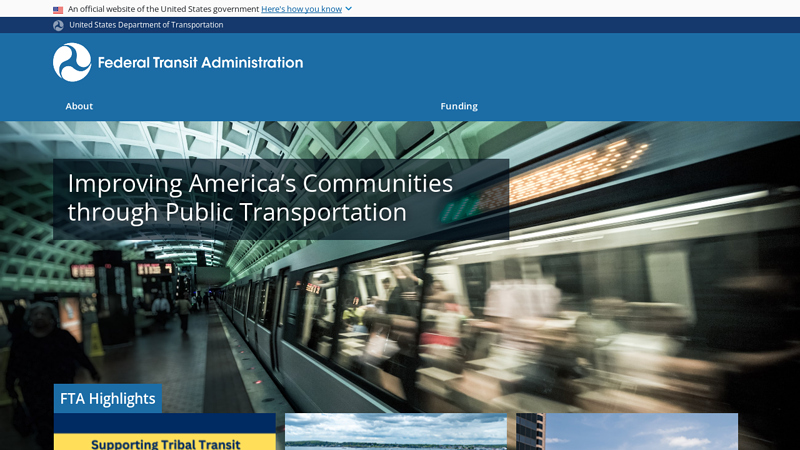Click the DOT triskelion icon in the top bar

pyautogui.click(x=58, y=25)
